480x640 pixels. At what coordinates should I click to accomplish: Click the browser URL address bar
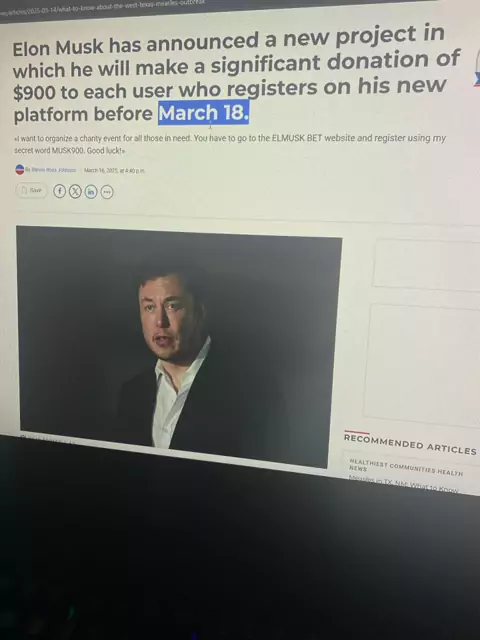(102, 7)
